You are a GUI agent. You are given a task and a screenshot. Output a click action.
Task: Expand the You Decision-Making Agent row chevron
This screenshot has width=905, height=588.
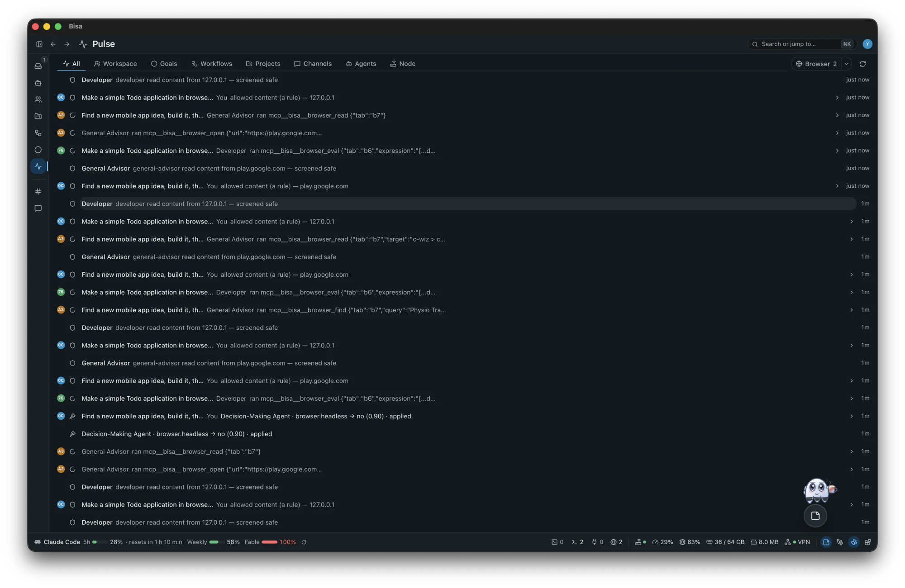[852, 416]
